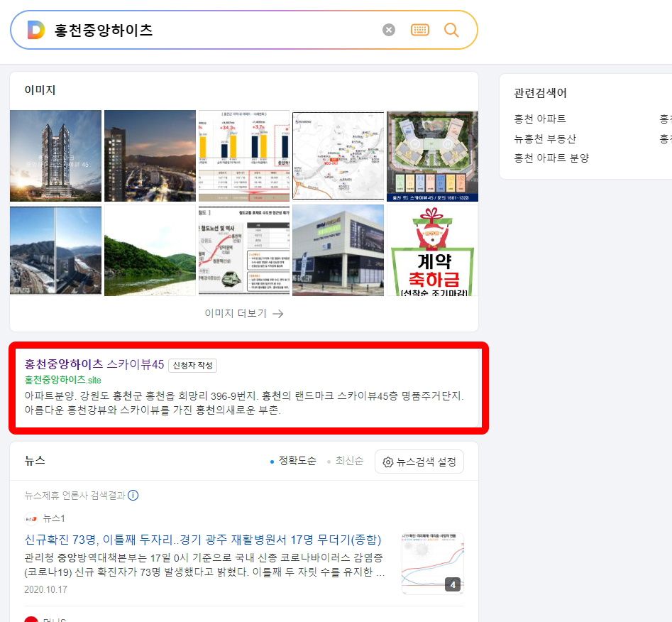Click the search field containing 홍천중앙하이츠
672x622 pixels.
[244, 30]
